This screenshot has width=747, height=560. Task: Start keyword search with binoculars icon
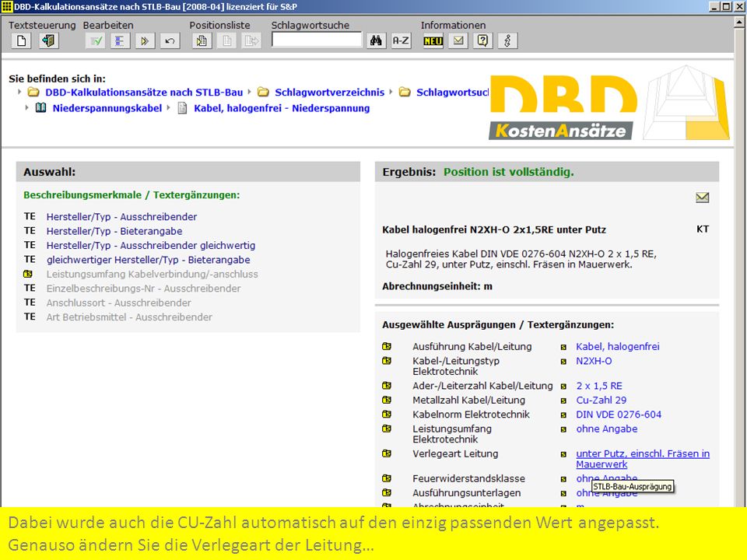(x=376, y=41)
